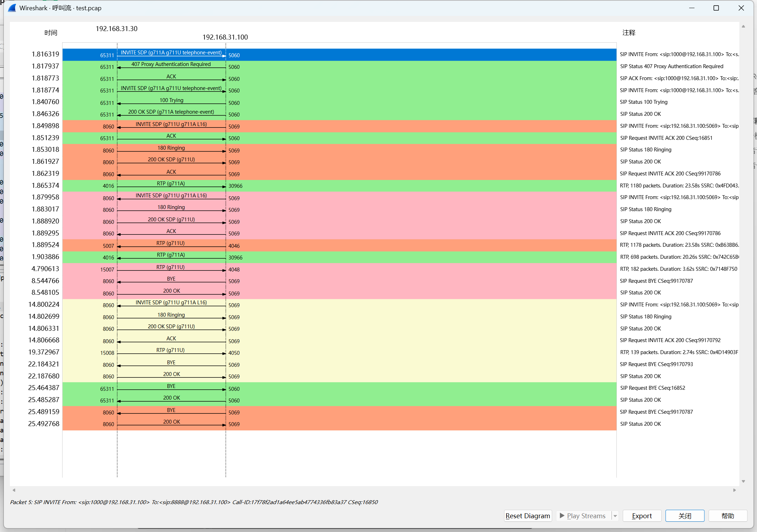This screenshot has width=757, height=532.
Task: Click the Reset Diagram button
Action: pos(527,516)
